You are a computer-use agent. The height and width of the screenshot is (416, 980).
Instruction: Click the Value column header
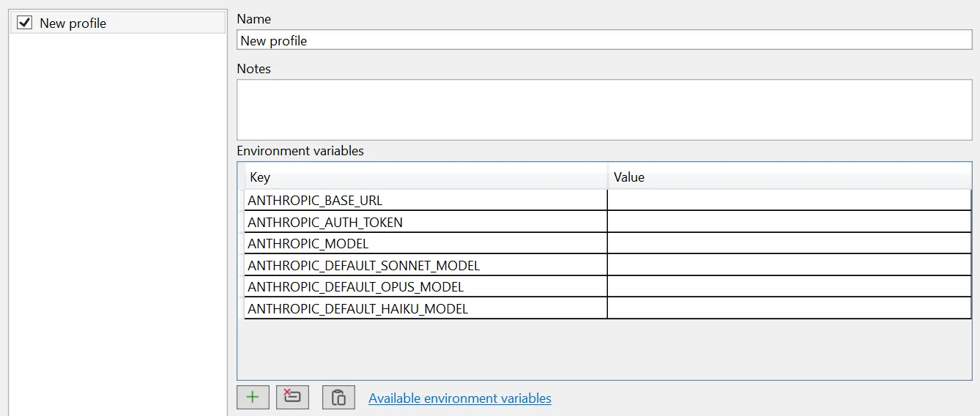pos(790,177)
